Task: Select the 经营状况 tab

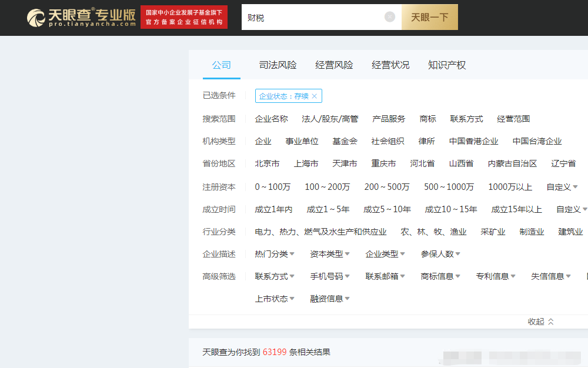Action: [390, 65]
